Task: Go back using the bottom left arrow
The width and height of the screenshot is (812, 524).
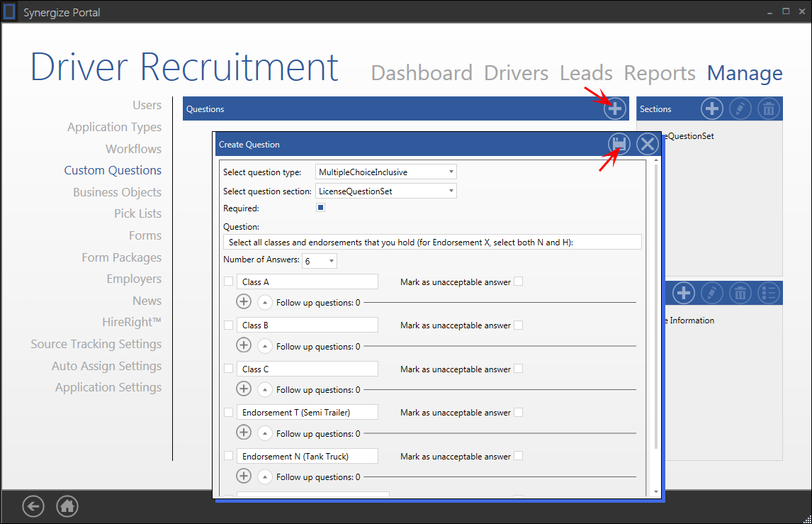Action: (33, 506)
